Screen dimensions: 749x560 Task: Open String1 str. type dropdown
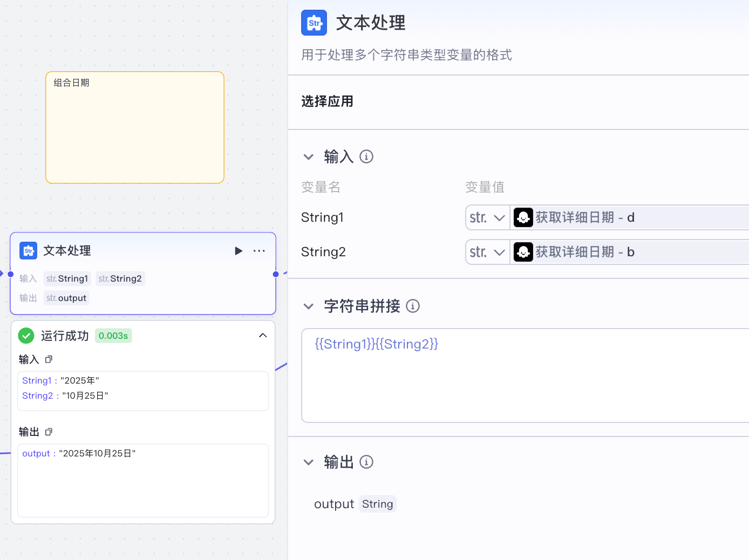(x=487, y=217)
